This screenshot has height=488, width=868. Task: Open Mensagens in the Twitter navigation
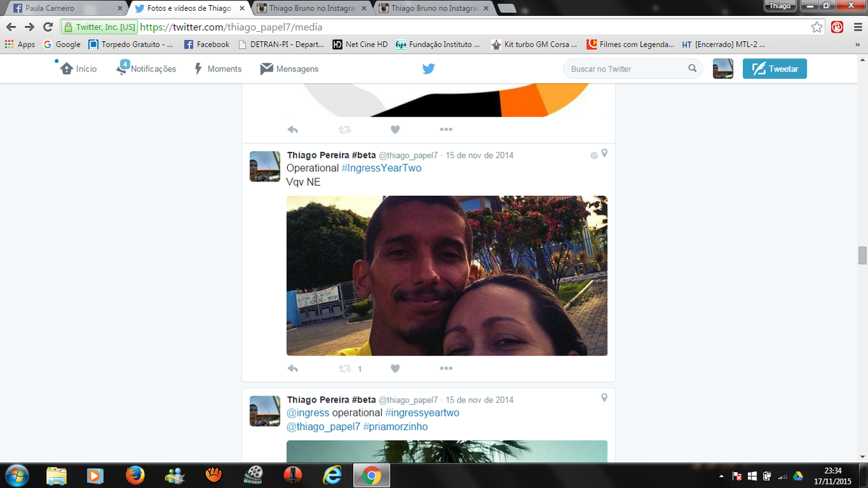point(289,69)
